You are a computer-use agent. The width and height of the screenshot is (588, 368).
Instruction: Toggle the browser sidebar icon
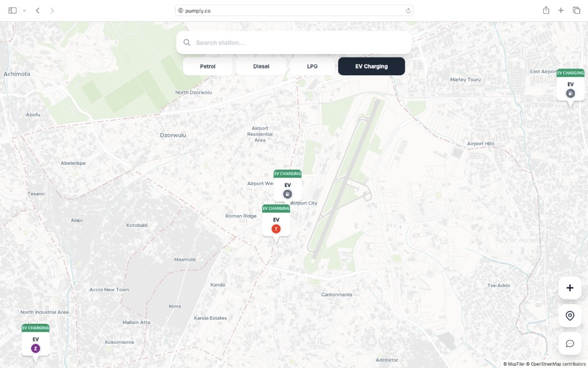tap(11, 10)
